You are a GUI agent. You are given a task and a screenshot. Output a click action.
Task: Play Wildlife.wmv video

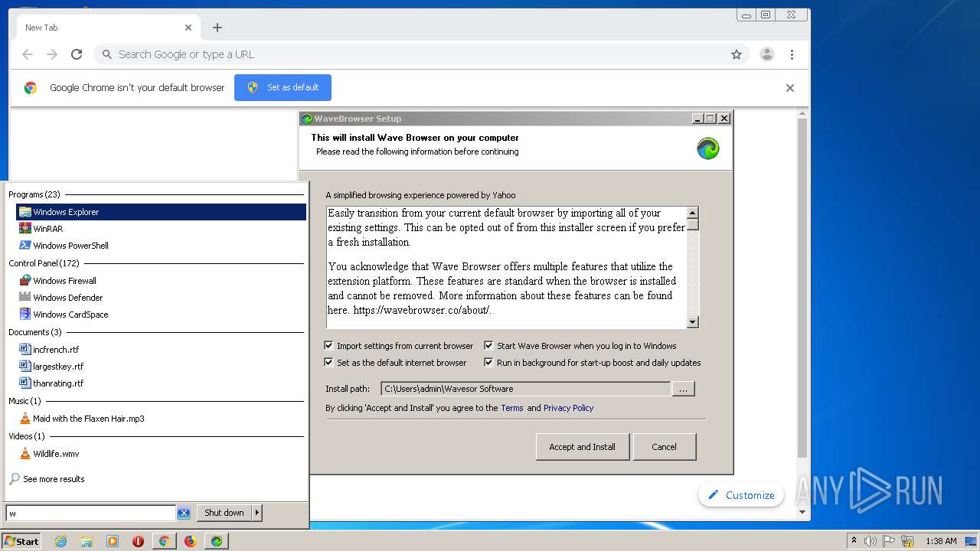(161, 454)
